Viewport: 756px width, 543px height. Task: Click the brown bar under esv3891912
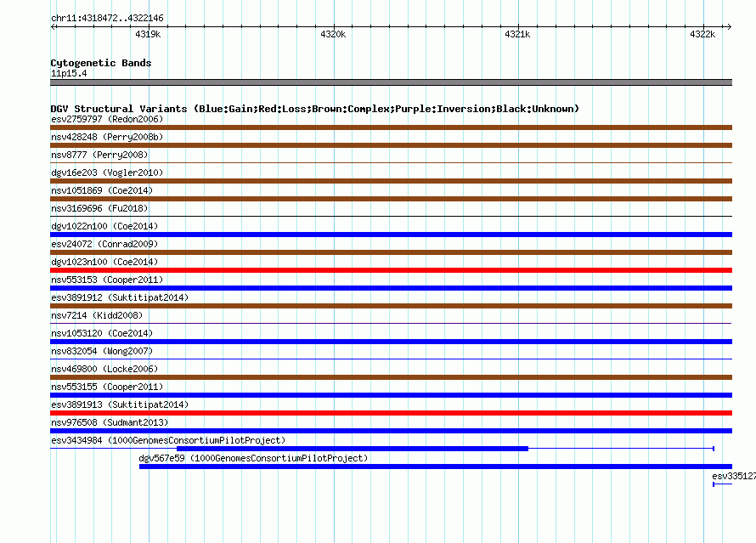pyautogui.click(x=391, y=306)
